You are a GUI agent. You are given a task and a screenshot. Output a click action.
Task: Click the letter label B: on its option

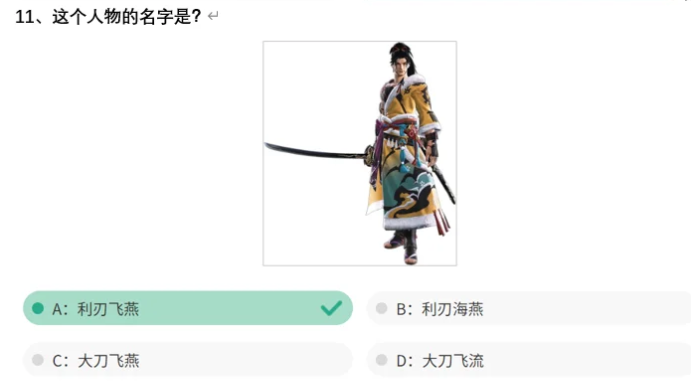click(404, 309)
